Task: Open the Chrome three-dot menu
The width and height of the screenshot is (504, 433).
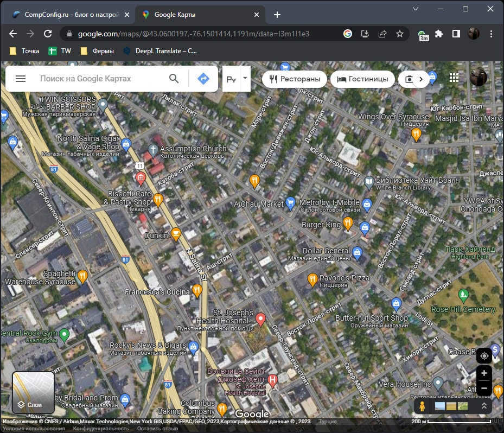Action: [491, 34]
